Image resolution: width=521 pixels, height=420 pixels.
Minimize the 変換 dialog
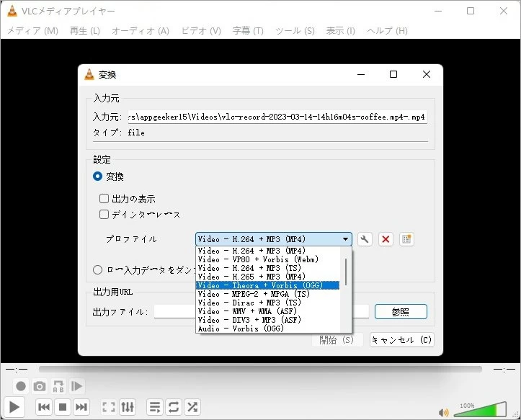click(x=361, y=74)
